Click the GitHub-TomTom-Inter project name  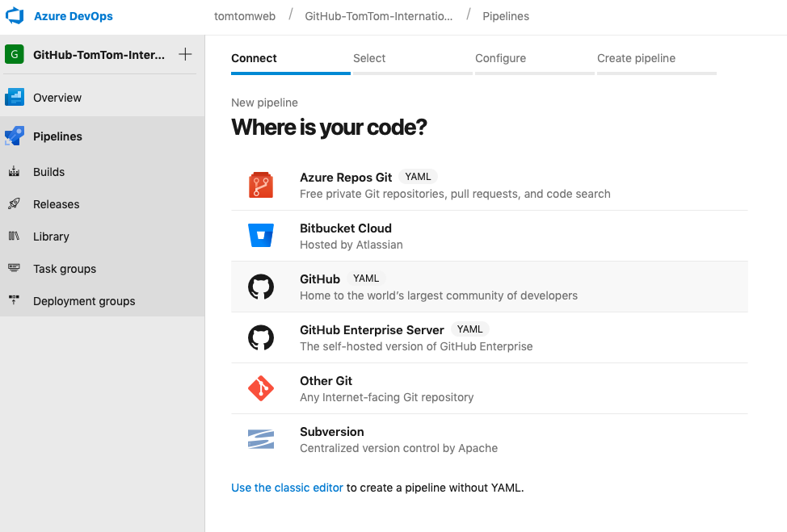tap(99, 55)
